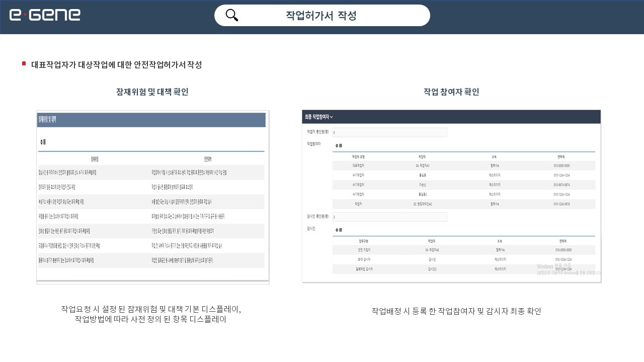The height and width of the screenshot is (362, 644).
Task: Click the 작업자 총인원(명) input field
Action: 389,132
